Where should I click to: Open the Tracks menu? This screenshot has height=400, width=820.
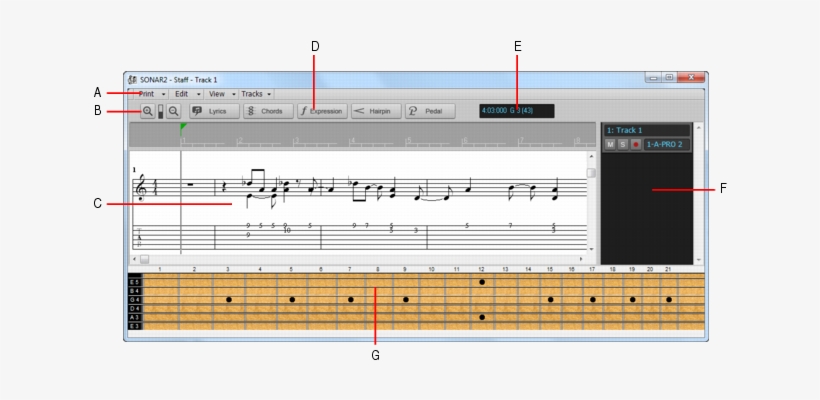click(256, 94)
